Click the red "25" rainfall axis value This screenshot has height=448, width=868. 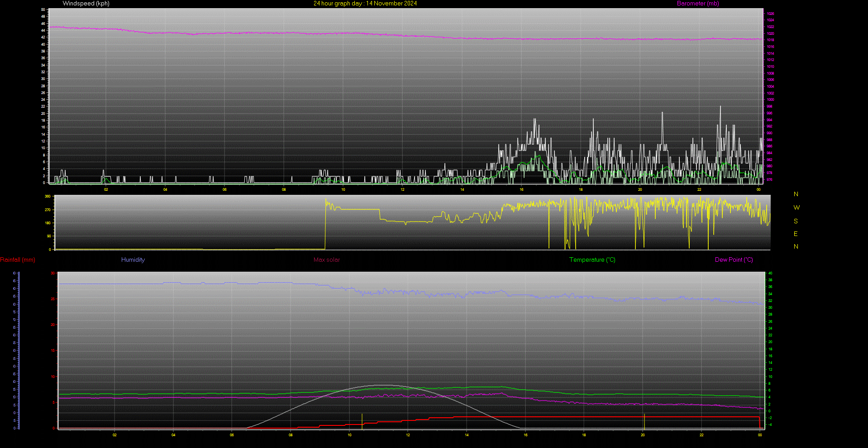click(x=53, y=299)
